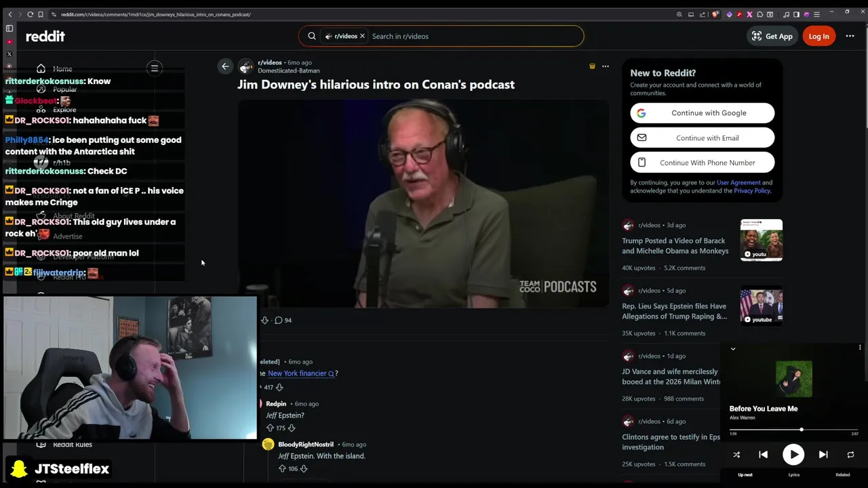The width and height of the screenshot is (868, 488).
Task: Reload the page with the refresh icon
Action: [30, 14]
